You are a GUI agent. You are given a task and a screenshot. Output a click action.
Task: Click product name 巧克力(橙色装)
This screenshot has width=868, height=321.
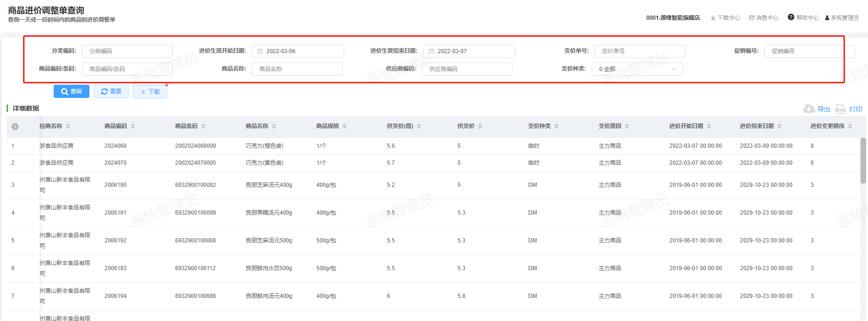click(265, 146)
